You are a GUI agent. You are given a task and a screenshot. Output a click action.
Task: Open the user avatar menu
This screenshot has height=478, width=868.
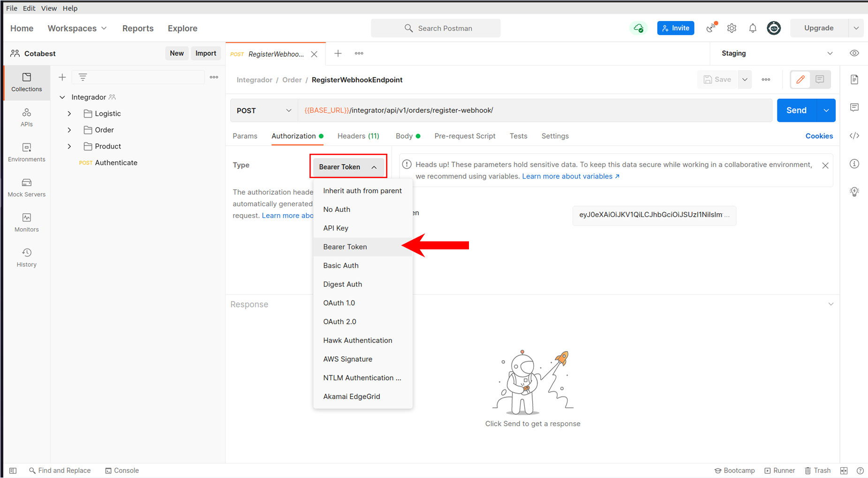(x=774, y=28)
